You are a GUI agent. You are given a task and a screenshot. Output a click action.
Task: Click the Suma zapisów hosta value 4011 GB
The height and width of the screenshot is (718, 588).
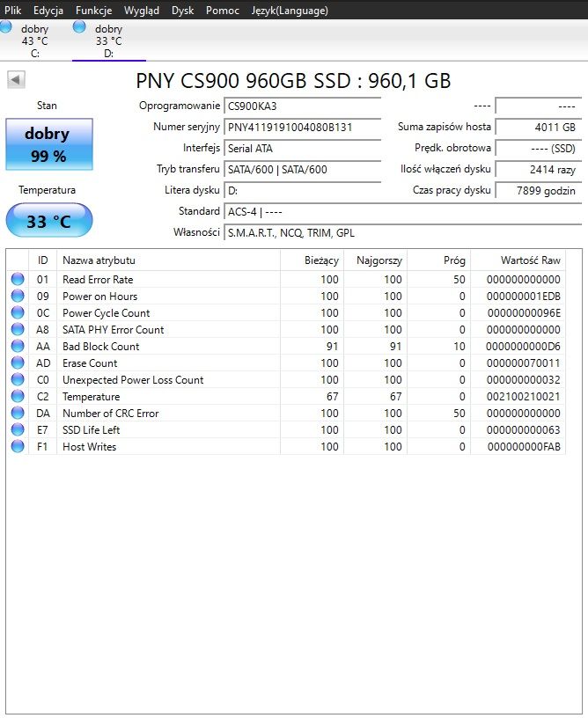pos(538,128)
